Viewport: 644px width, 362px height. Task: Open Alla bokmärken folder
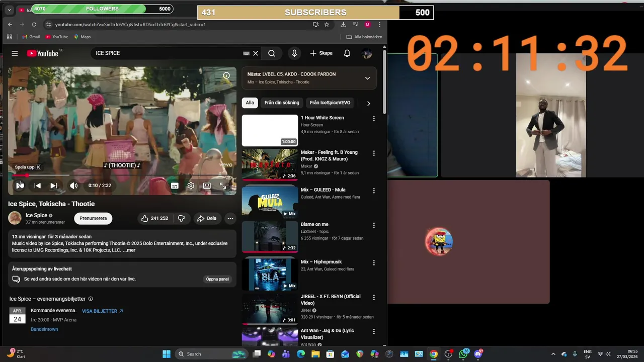[364, 37]
